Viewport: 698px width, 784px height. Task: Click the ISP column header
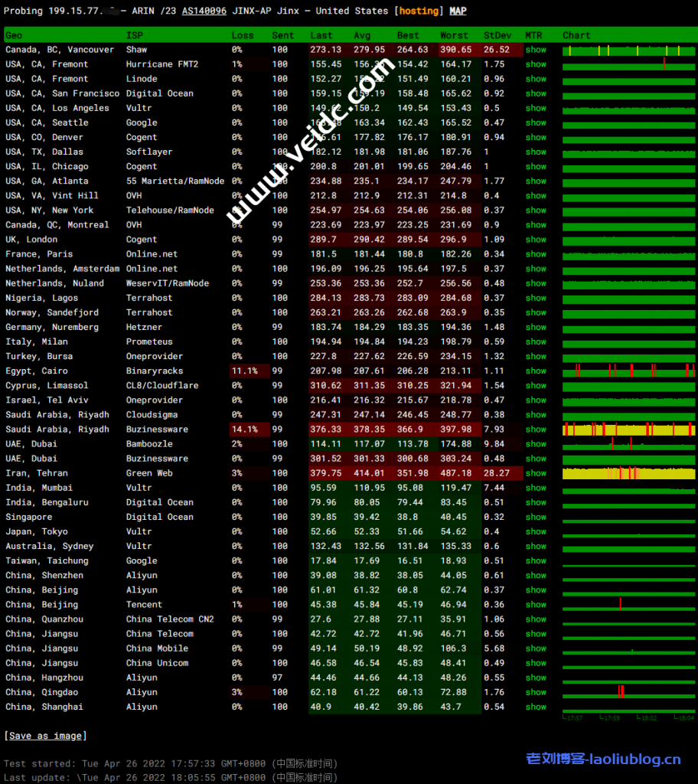[x=134, y=35]
